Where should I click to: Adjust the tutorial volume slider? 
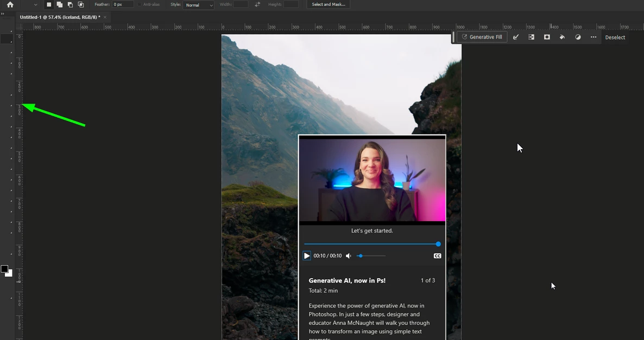371,256
